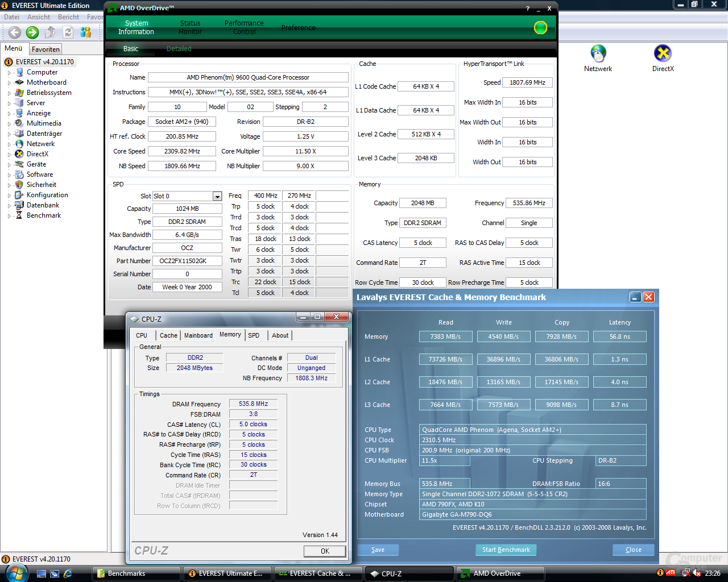Click the EVEREST back arrow toolbar icon
The height and width of the screenshot is (582, 728).
click(15, 32)
